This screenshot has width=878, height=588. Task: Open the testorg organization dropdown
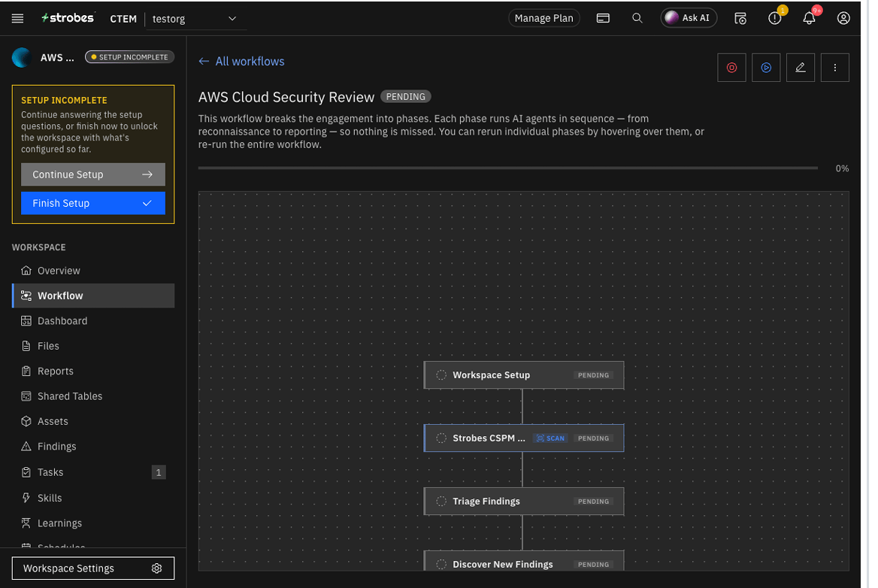point(194,19)
